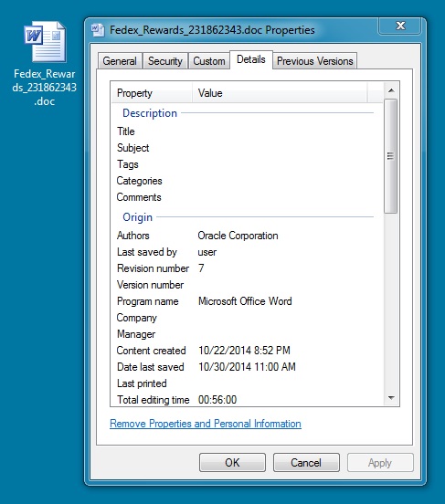Image resolution: width=445 pixels, height=504 pixels.
Task: Select the Authors value Oracle Corporation
Action: 238,236
